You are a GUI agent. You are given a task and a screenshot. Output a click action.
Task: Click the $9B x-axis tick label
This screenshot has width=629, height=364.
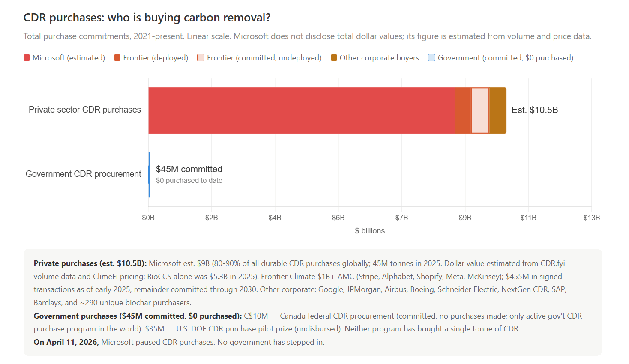pos(465,218)
